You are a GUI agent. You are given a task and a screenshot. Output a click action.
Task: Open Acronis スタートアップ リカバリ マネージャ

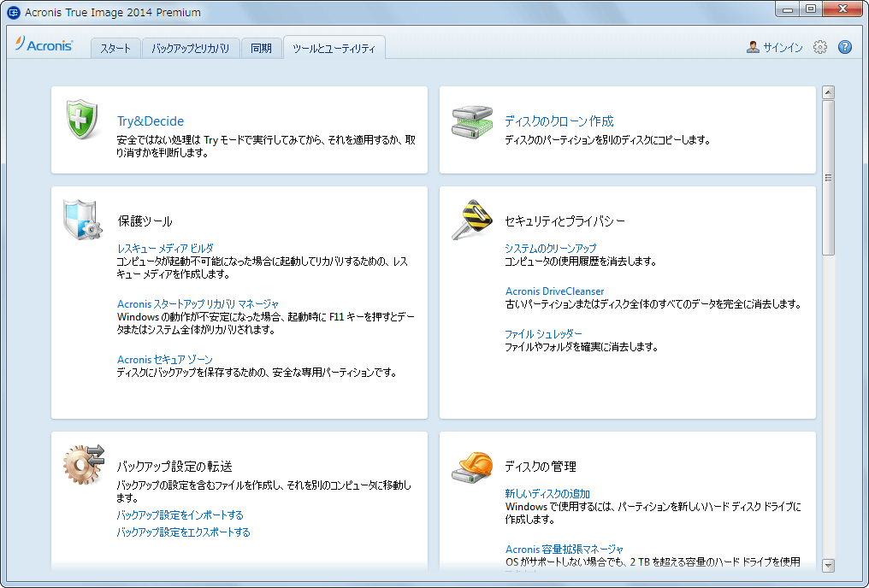click(198, 303)
